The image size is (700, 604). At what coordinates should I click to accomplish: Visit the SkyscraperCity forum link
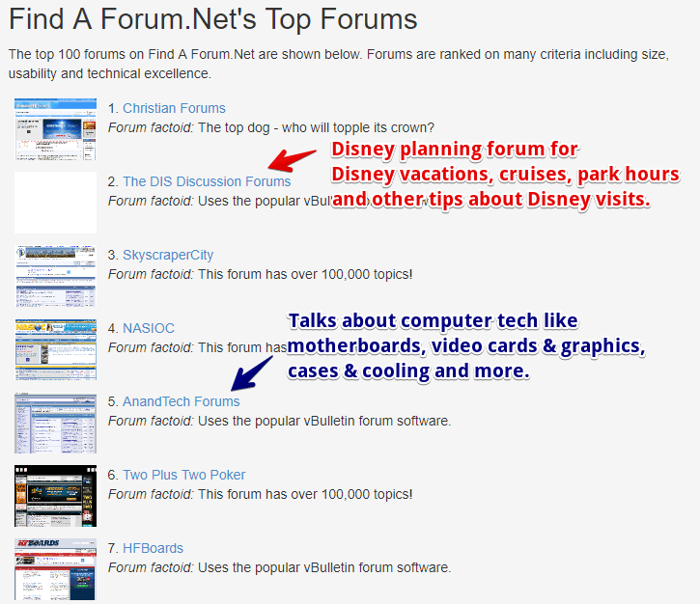[167, 255]
